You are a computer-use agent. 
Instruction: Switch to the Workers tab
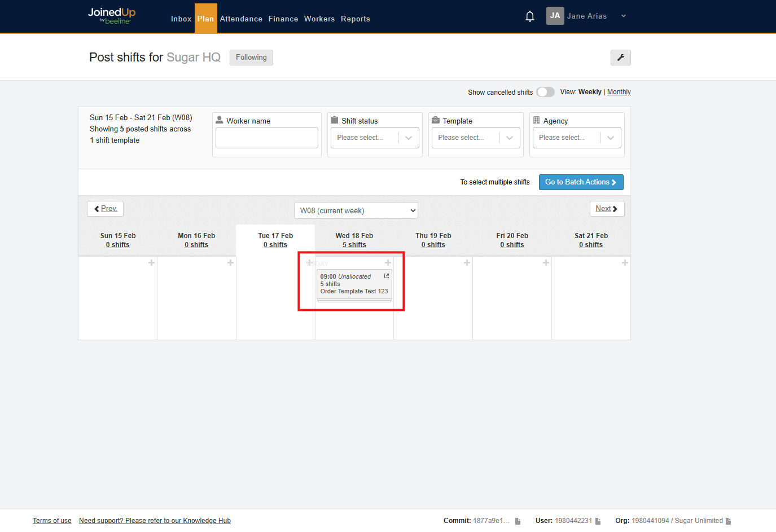pos(319,19)
